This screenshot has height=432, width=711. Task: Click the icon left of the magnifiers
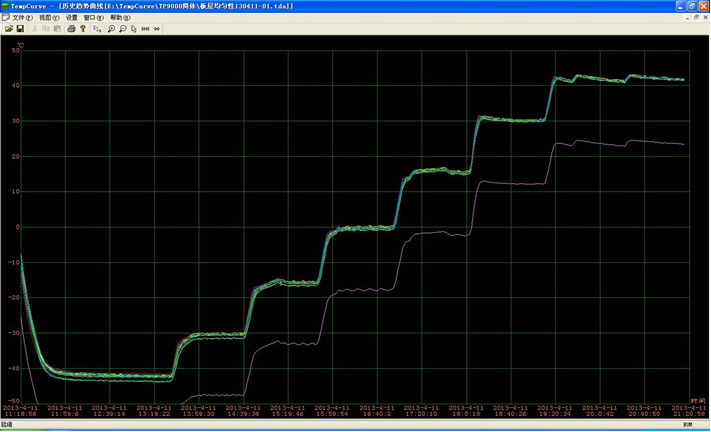point(97,29)
